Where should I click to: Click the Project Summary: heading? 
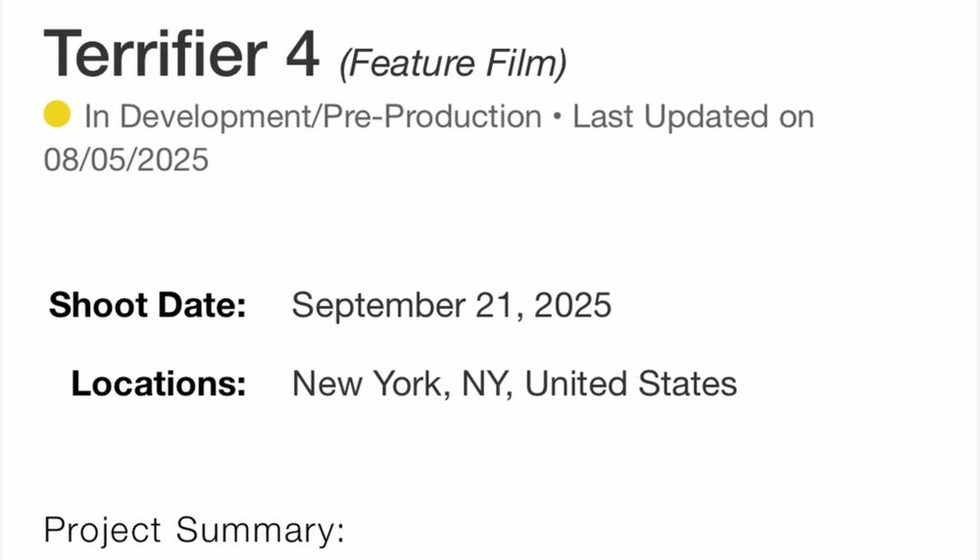194,531
